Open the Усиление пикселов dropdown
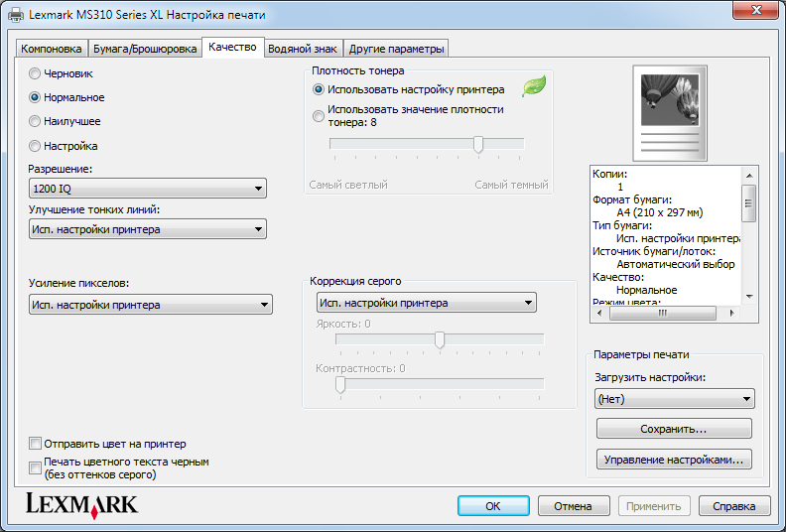 click(x=151, y=305)
